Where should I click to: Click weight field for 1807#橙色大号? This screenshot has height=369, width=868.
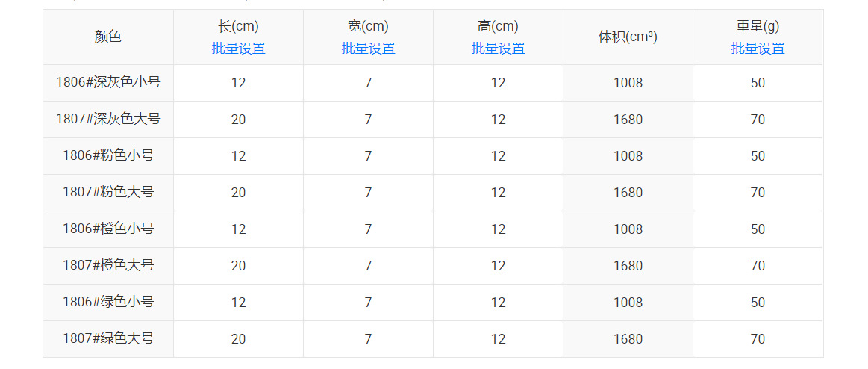point(758,266)
